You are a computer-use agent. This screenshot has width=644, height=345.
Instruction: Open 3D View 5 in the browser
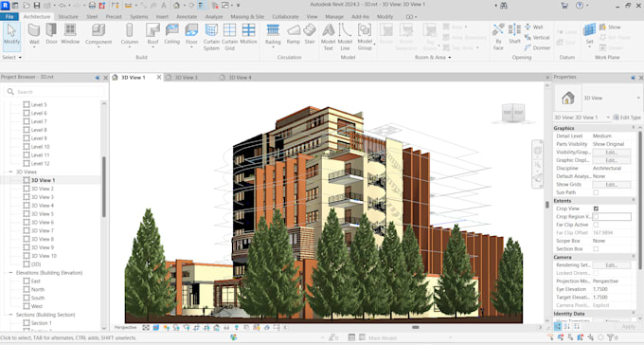(x=43, y=214)
